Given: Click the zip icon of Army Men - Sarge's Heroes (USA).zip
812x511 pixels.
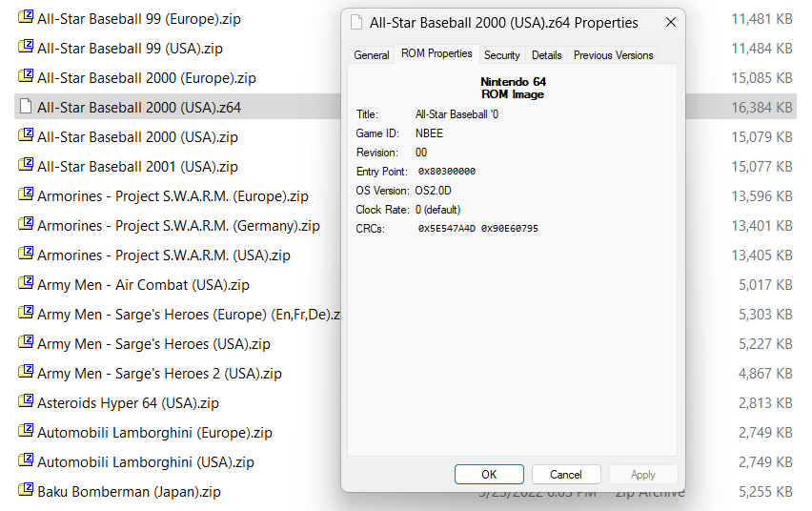Looking at the screenshot, I should coord(26,342).
